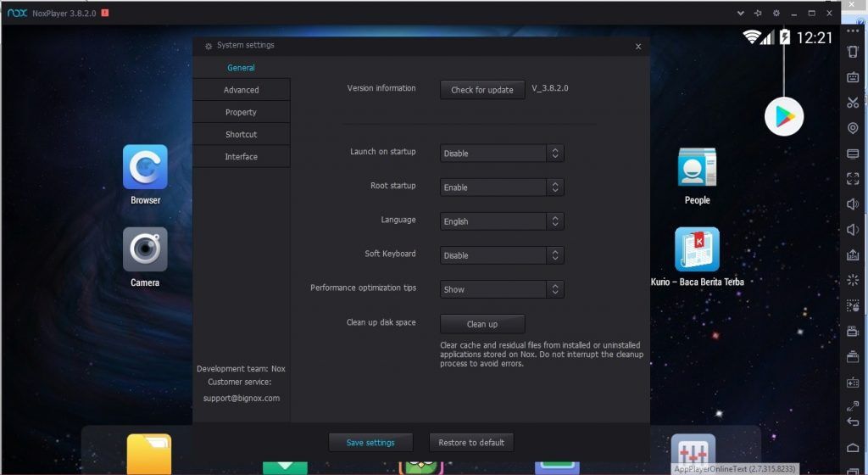This screenshot has height=475, width=868.
Task: Open the Soft Keyboard dropdown
Action: coord(502,255)
